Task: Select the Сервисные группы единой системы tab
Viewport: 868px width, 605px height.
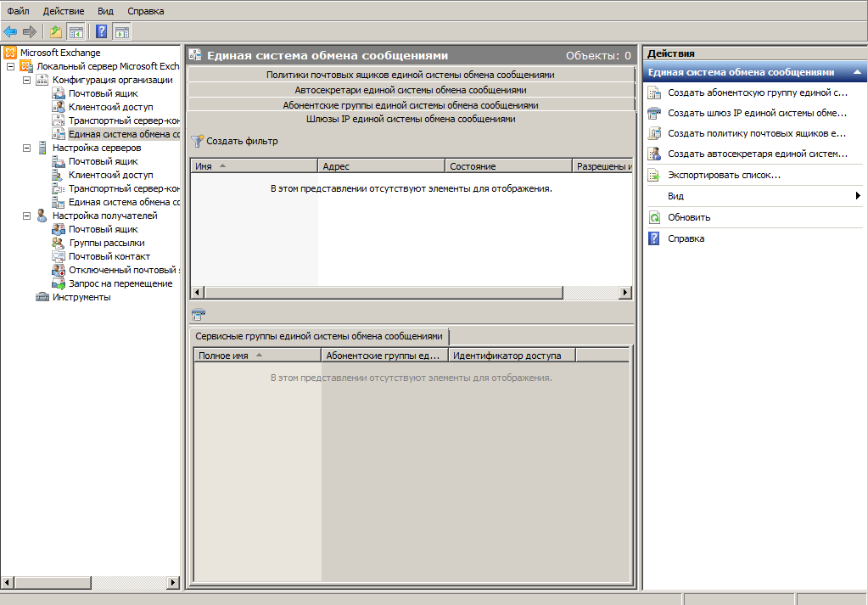Action: click(x=319, y=336)
